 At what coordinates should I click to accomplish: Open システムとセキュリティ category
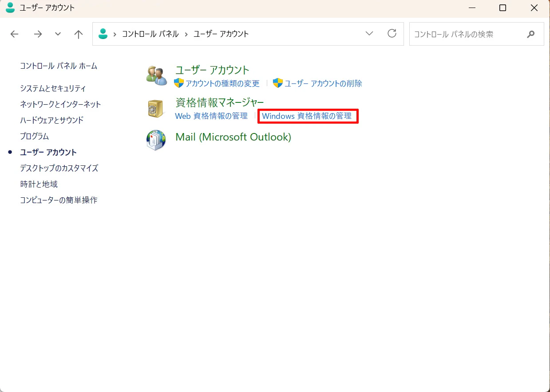pyautogui.click(x=53, y=89)
